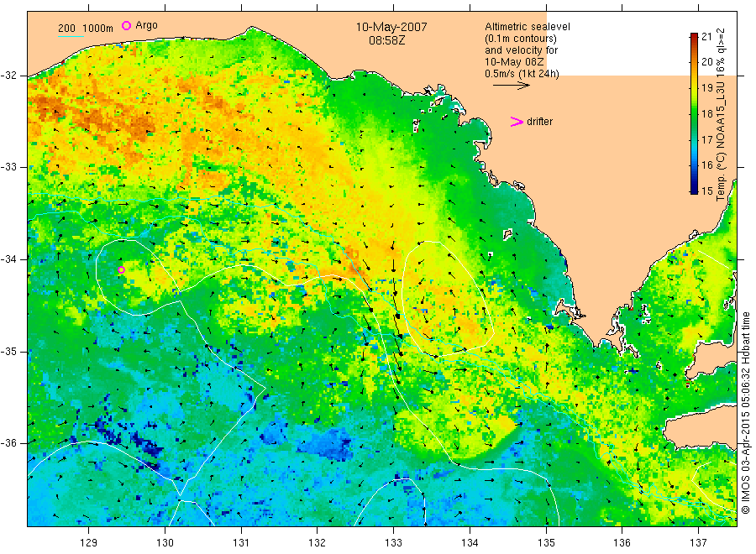Viewport: 756px width, 554px height.
Task: Click the temperature color bar
Action: (694, 113)
